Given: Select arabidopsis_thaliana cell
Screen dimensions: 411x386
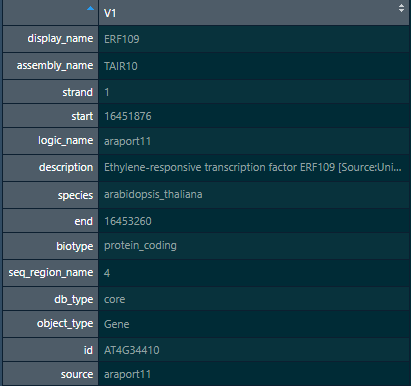Looking at the screenshot, I should (254, 195).
